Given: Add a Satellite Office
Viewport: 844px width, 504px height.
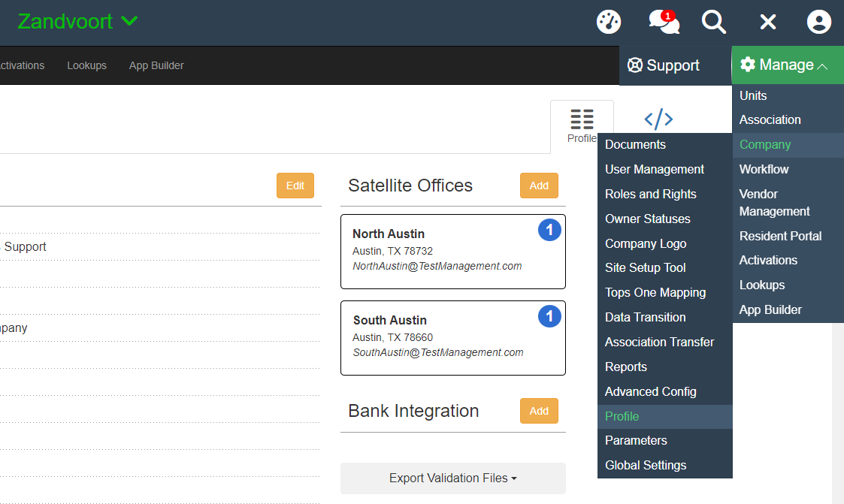Looking at the screenshot, I should (539, 186).
